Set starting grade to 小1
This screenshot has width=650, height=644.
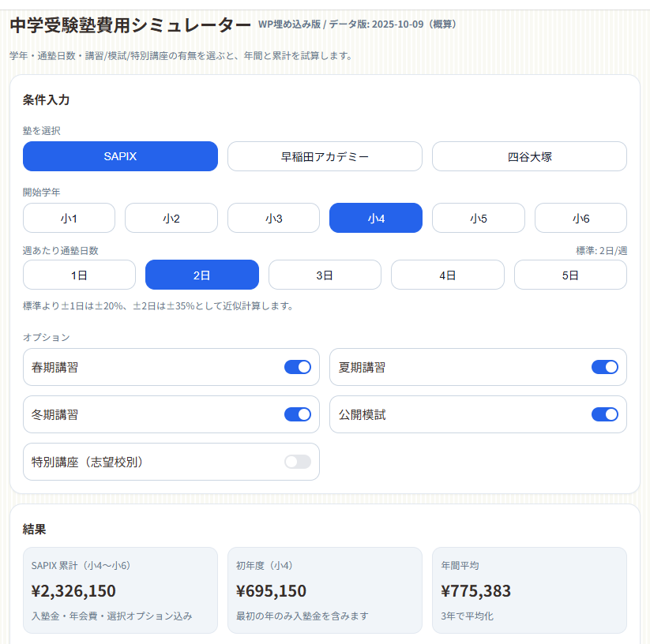coord(69,218)
